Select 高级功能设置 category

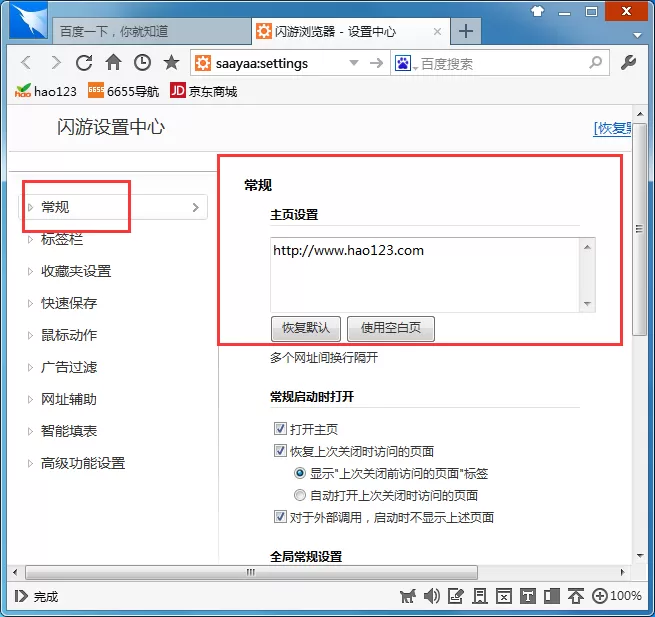tap(83, 463)
